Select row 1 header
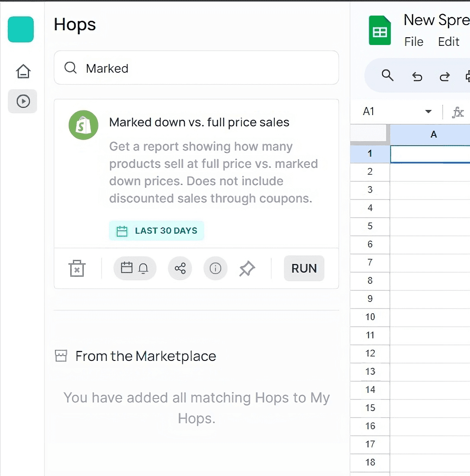 pos(370,154)
